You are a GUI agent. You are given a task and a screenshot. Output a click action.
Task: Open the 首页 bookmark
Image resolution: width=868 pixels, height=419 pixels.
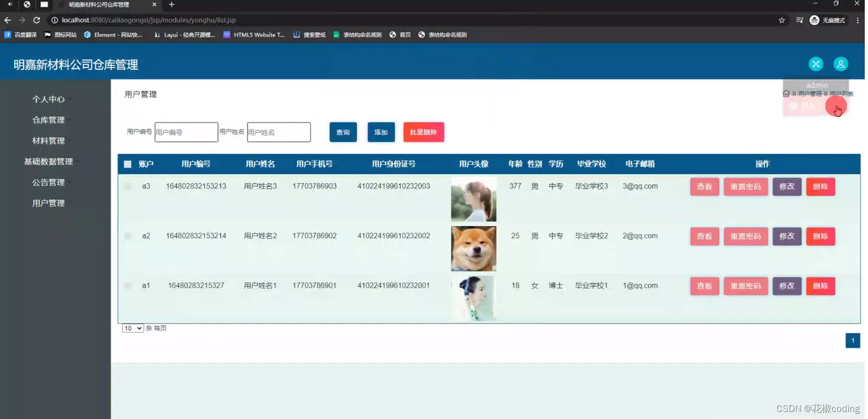tap(401, 35)
